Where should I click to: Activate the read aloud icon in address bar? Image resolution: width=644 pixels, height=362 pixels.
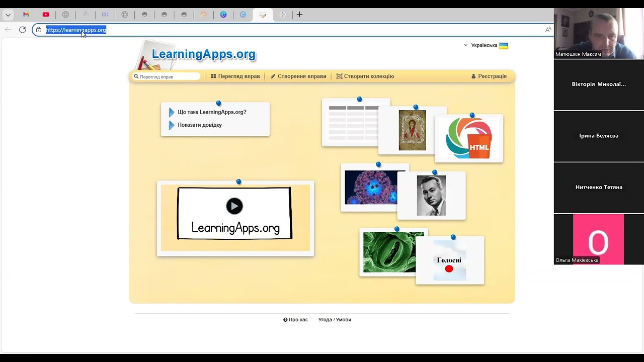[548, 30]
